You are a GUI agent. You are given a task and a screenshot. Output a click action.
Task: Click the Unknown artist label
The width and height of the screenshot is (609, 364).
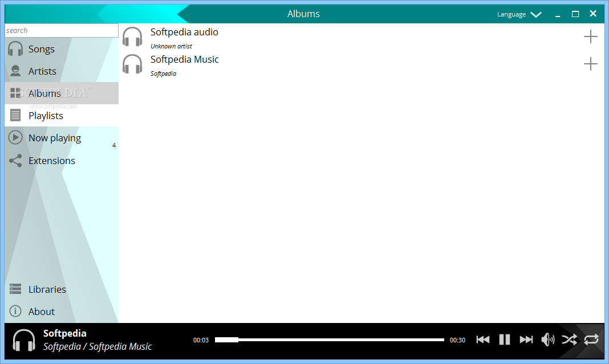click(x=171, y=46)
